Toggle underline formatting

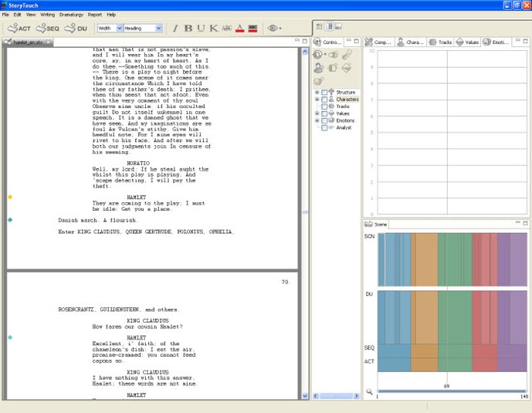(x=201, y=29)
